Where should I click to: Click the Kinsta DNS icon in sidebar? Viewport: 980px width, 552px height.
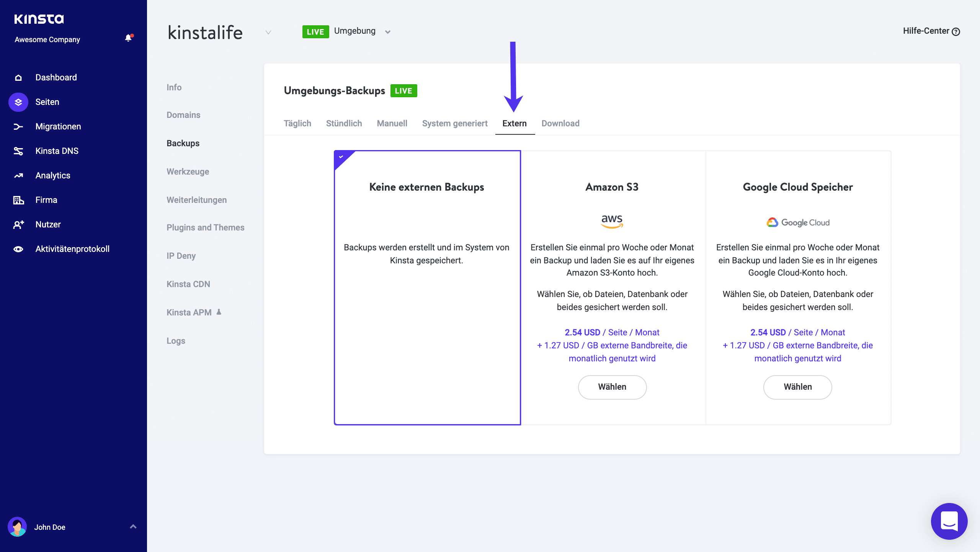point(18,151)
